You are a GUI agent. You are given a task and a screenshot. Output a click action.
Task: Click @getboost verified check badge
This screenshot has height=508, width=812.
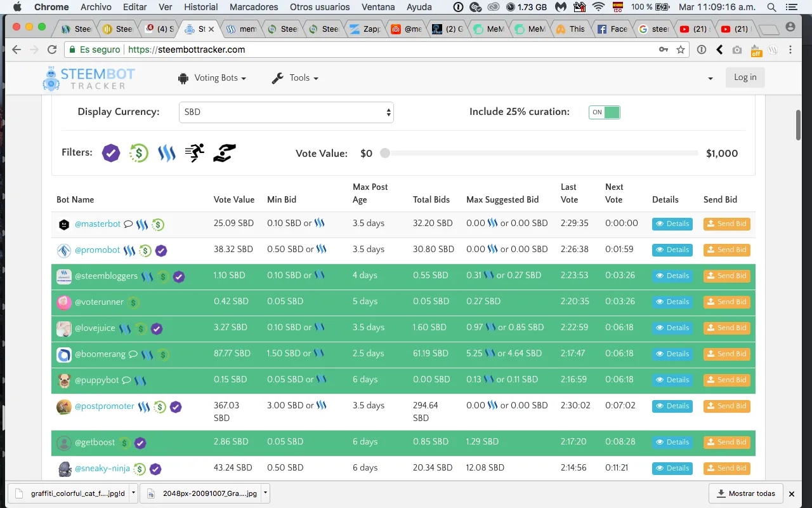pyautogui.click(x=140, y=443)
